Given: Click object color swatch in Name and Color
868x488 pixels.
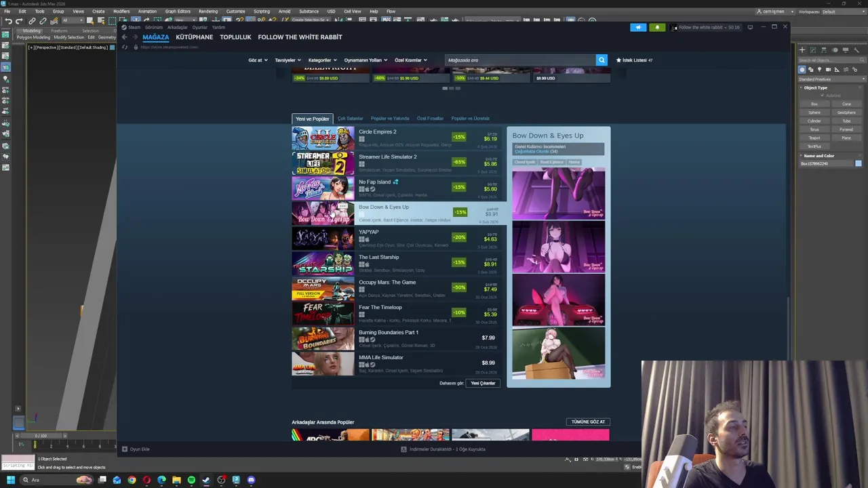Looking at the screenshot, I should pos(859,163).
